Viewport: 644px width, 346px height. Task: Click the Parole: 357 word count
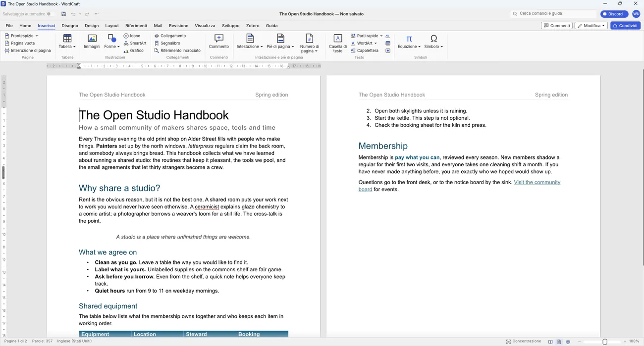[x=42, y=341]
